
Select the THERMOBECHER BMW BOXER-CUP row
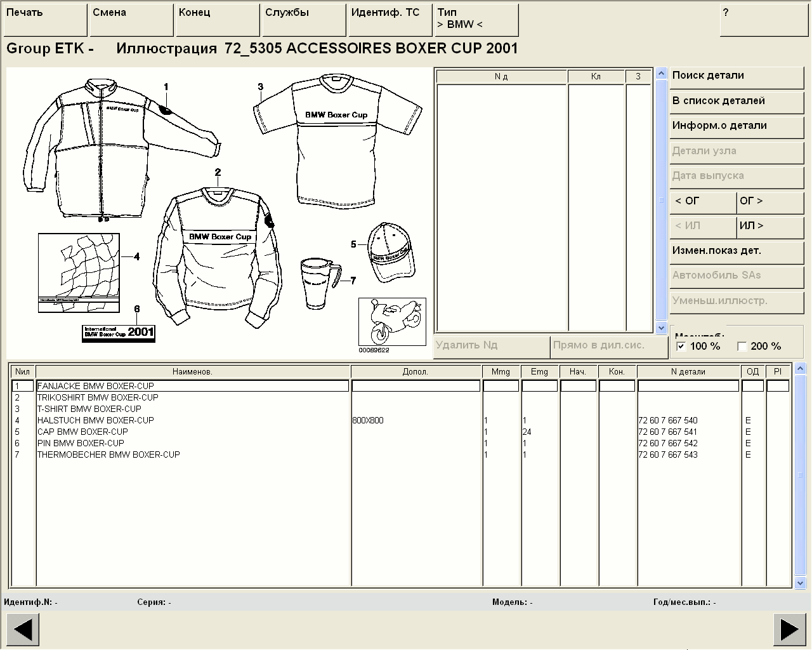[x=401, y=454]
